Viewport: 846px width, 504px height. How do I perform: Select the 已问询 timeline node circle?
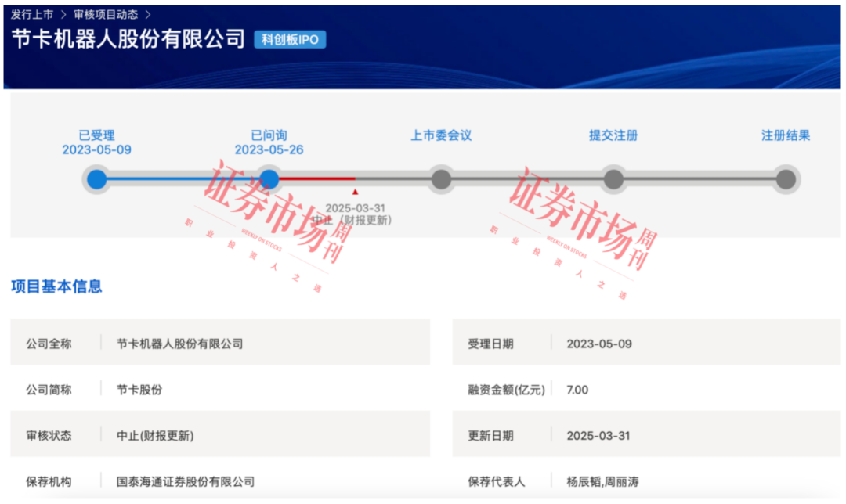(269, 179)
